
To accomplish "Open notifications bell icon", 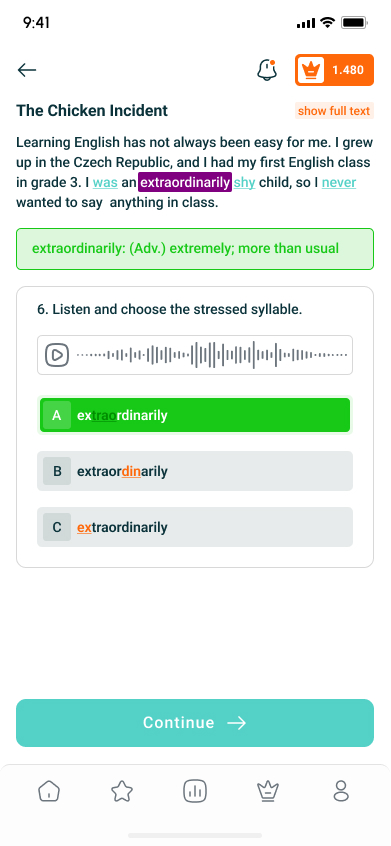I will 266,70.
